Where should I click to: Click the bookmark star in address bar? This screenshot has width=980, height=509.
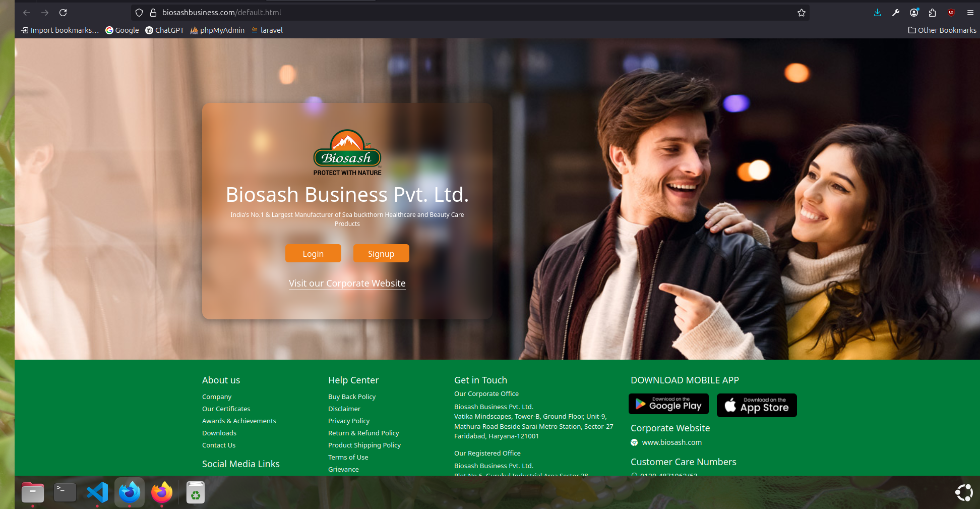pyautogui.click(x=801, y=13)
